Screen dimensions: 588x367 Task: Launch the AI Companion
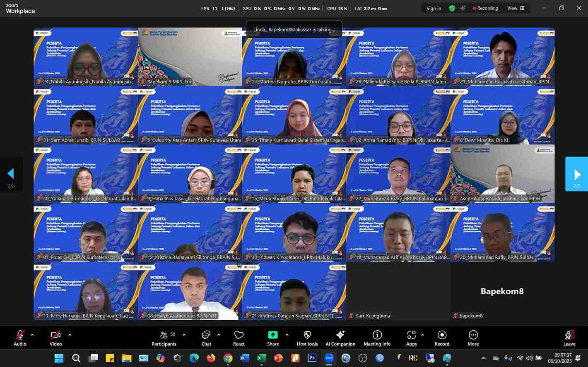pos(340,338)
